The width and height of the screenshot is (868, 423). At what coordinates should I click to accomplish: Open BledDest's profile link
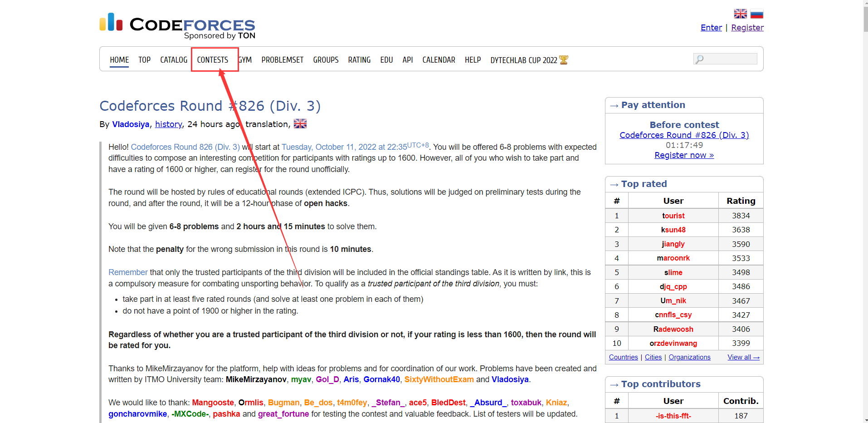[x=448, y=403]
